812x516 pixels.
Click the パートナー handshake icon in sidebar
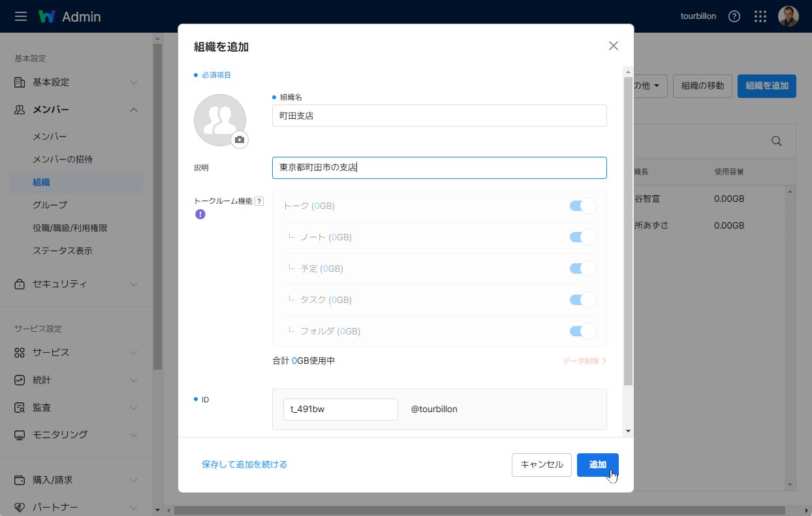20,508
